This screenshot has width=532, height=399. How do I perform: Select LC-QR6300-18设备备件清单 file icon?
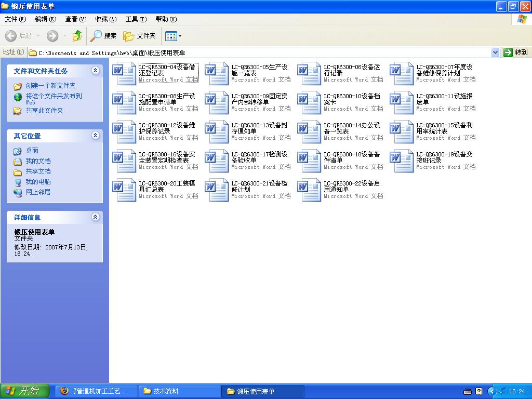[x=309, y=161]
